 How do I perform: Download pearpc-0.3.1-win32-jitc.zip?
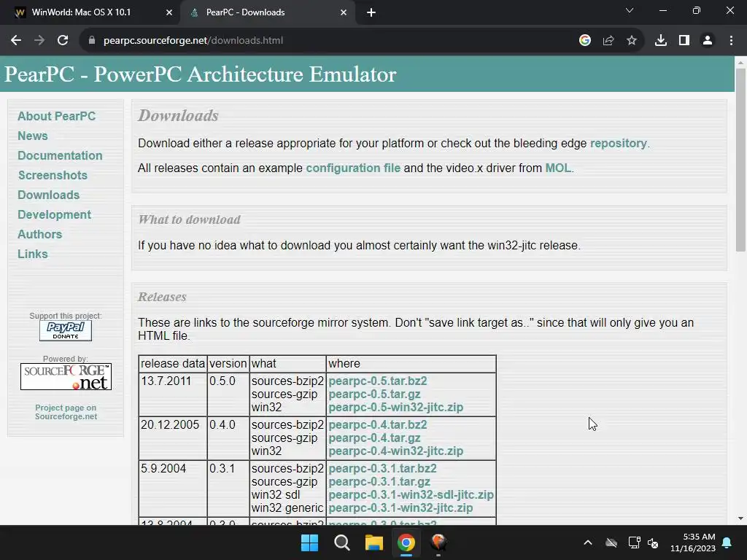[x=400, y=508]
